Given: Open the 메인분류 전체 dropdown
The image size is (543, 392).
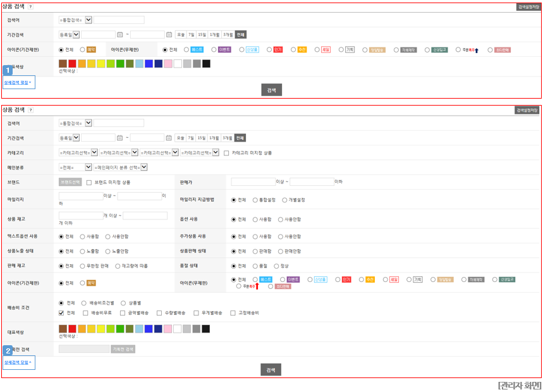Looking at the screenshot, I should 75,168.
